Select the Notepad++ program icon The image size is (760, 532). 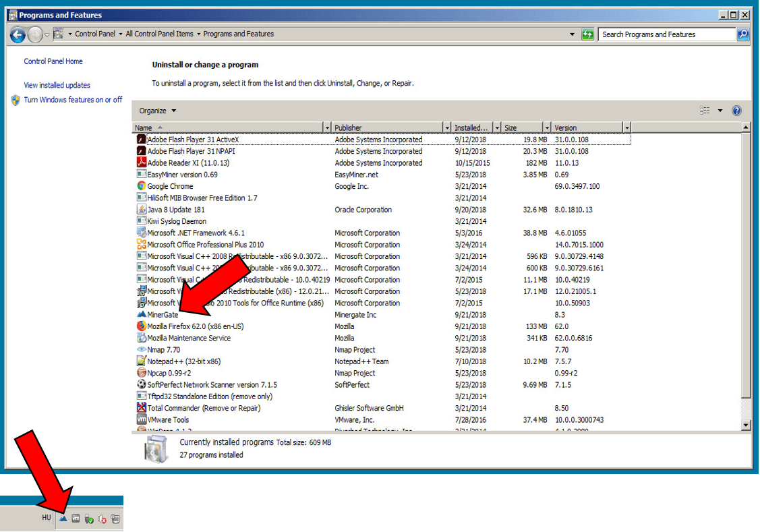point(142,361)
